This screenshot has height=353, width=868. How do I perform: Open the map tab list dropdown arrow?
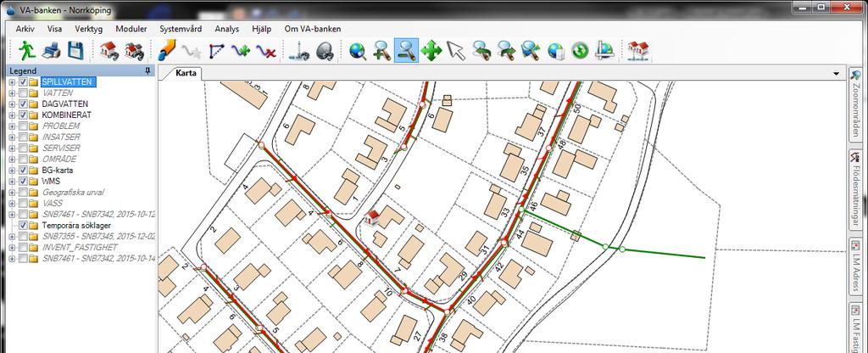[x=836, y=73]
